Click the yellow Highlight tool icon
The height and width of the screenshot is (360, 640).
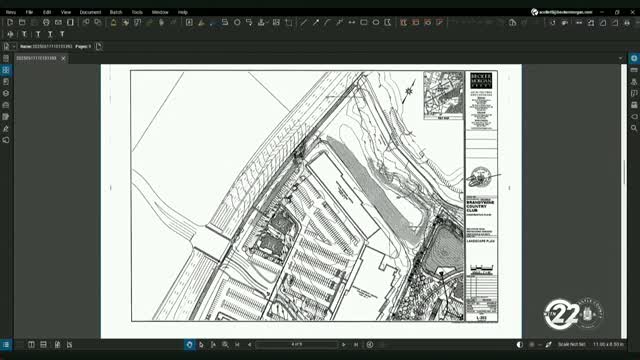[x=113, y=22]
